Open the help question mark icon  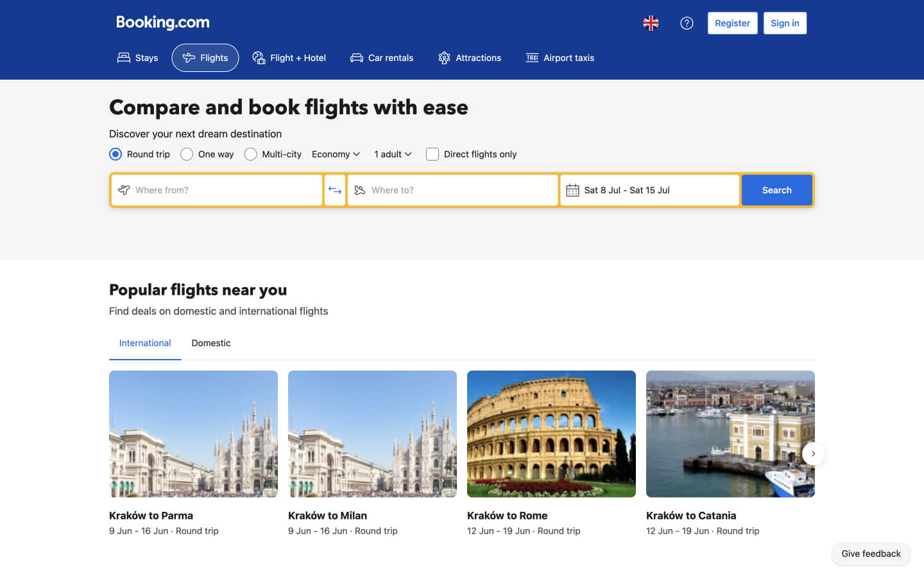tap(687, 22)
